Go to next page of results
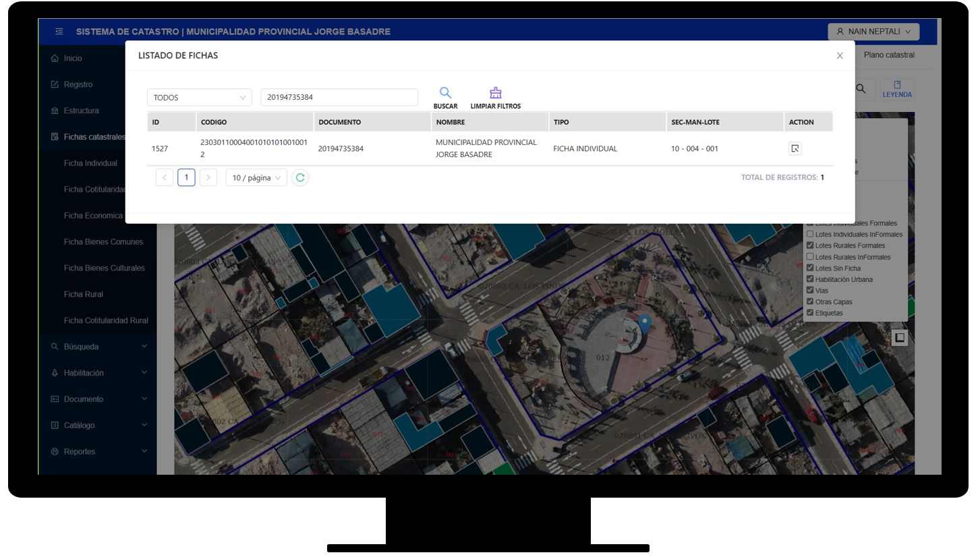Image resolution: width=980 pixels, height=557 pixels. coord(208,178)
